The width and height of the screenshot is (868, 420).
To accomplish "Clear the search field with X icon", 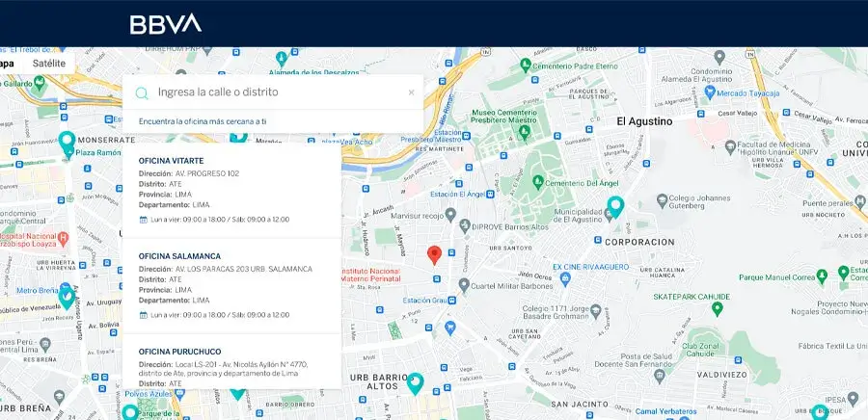I will [x=411, y=92].
